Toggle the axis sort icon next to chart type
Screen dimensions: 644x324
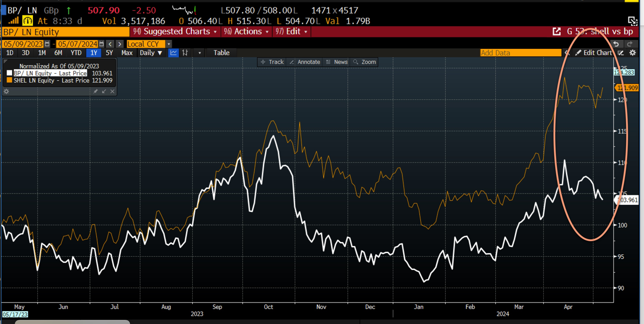(x=185, y=53)
